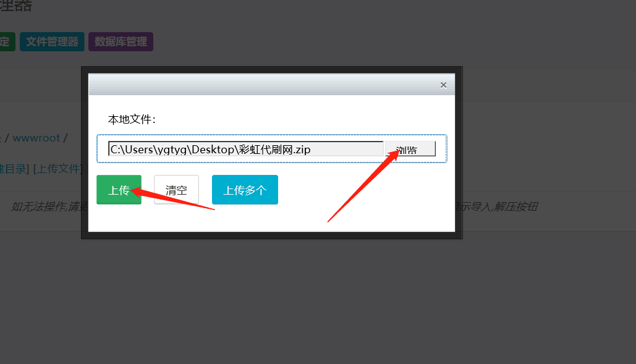The image size is (636, 364).
Task: Switch to the 数据库管理 tab
Action: click(121, 42)
